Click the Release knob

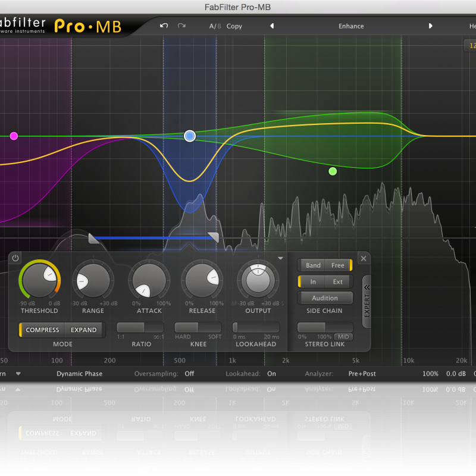click(202, 280)
